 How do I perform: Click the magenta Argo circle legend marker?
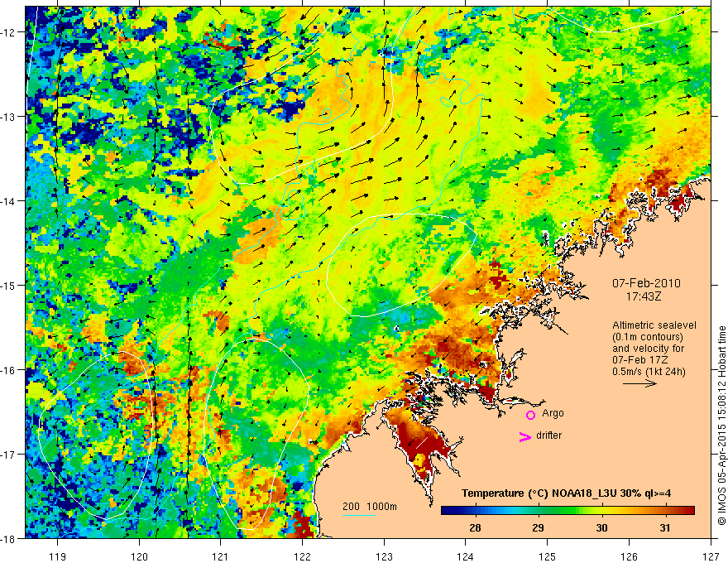[x=530, y=415]
